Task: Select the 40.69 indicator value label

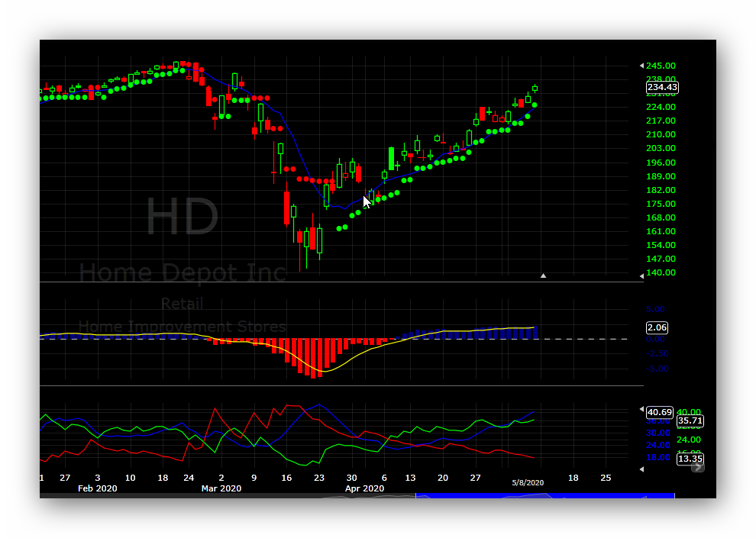Action: click(659, 412)
